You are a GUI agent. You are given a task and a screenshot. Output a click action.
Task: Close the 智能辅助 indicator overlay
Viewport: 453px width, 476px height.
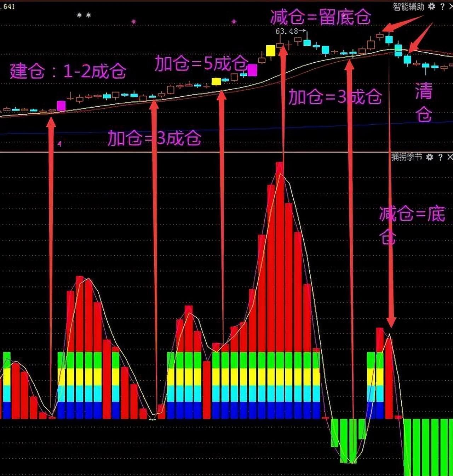[451, 6]
